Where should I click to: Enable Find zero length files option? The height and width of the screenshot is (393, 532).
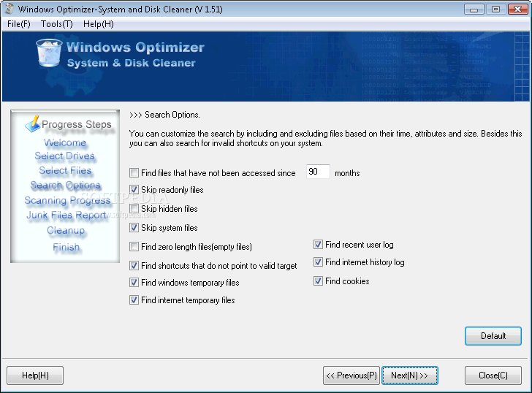click(134, 246)
